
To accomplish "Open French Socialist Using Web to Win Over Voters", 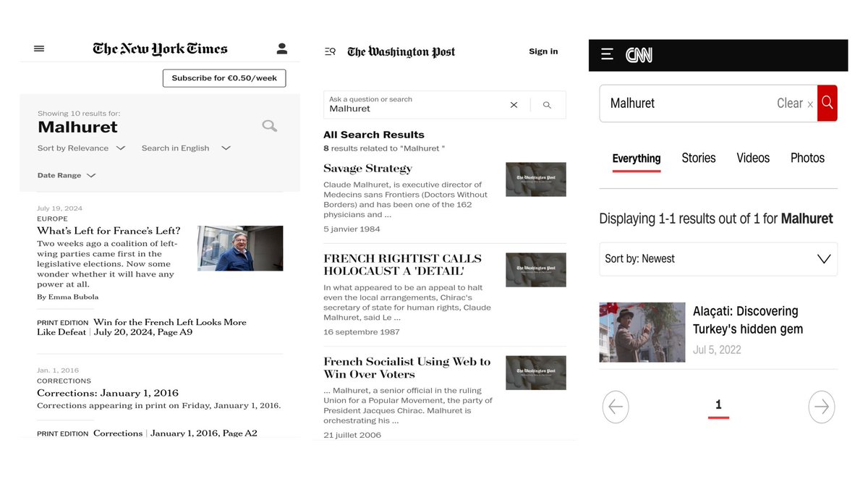I will (x=407, y=368).
